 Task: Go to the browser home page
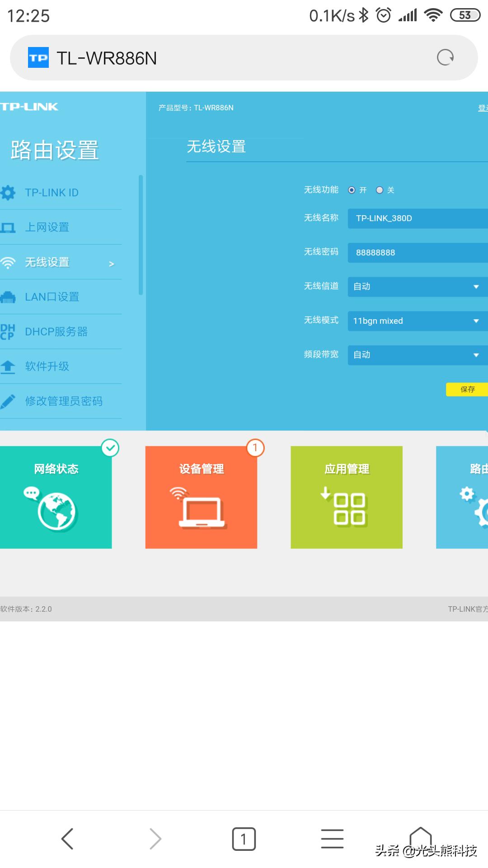tap(421, 838)
